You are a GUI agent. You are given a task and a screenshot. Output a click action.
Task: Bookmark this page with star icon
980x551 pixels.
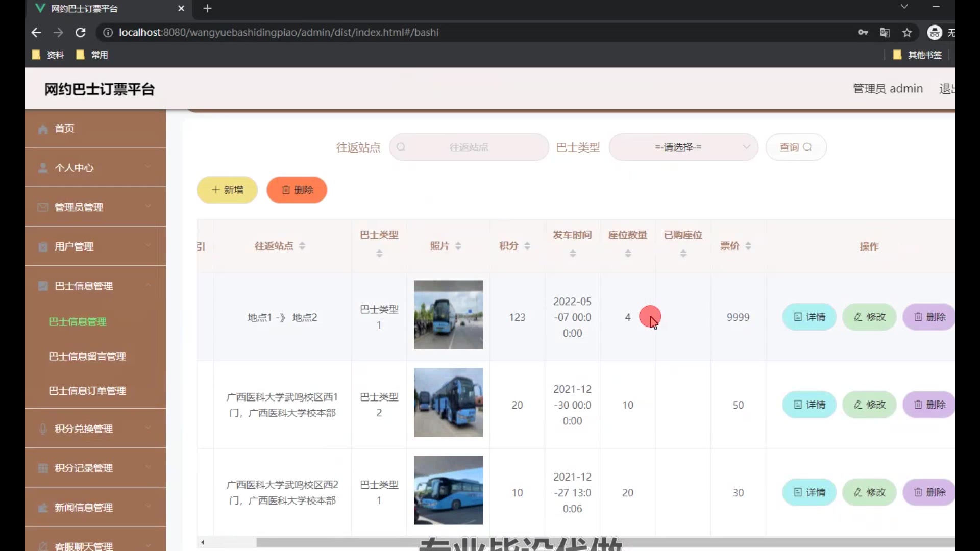point(907,32)
